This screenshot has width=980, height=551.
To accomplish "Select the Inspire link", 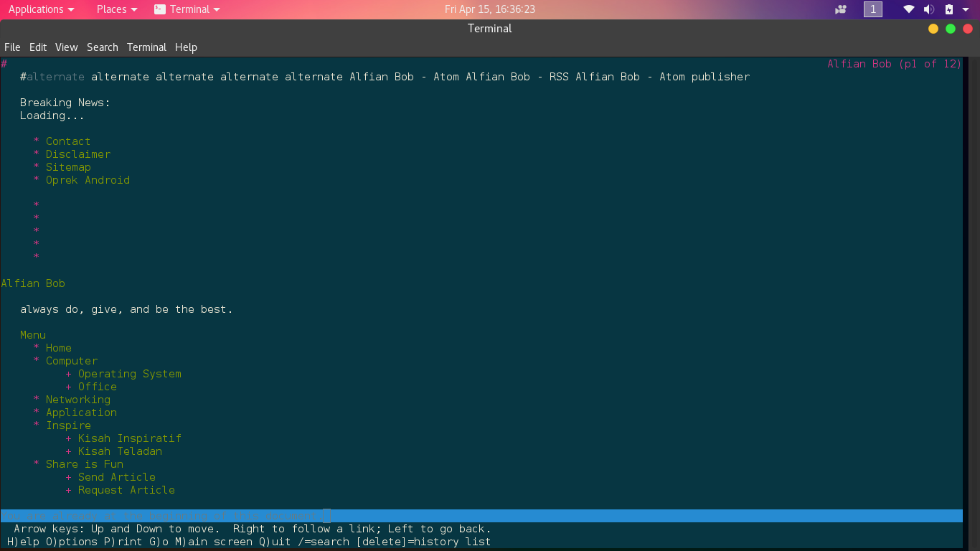I will [68, 425].
